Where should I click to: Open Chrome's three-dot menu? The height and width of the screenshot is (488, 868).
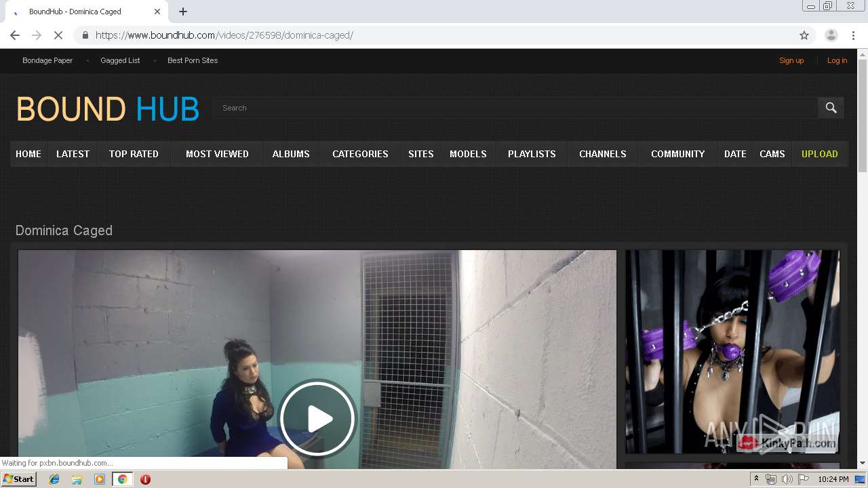853,35
